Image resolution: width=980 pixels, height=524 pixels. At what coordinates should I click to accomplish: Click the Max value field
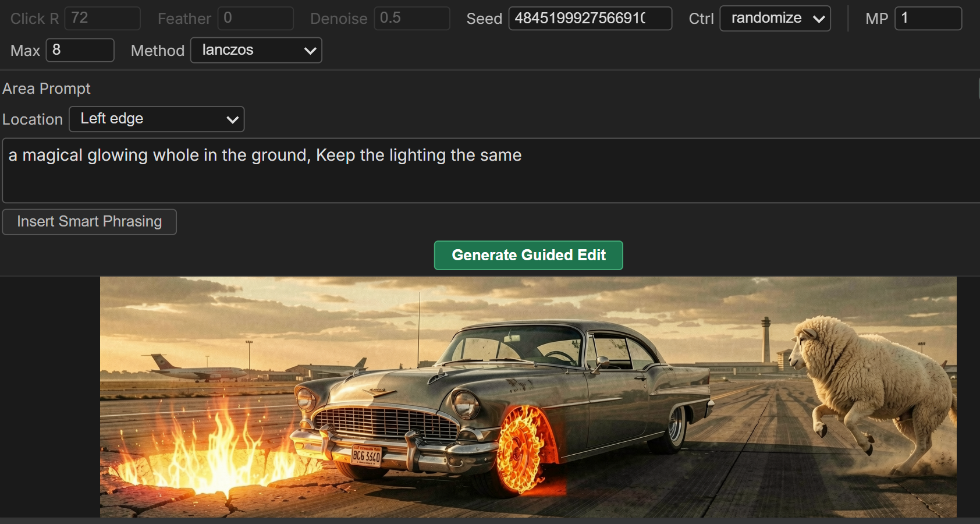coord(80,50)
